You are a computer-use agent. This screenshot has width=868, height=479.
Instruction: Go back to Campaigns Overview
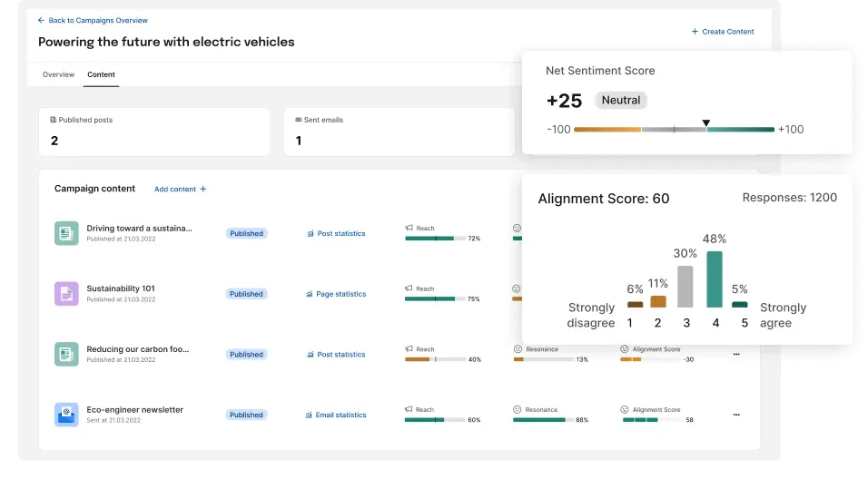[93, 21]
